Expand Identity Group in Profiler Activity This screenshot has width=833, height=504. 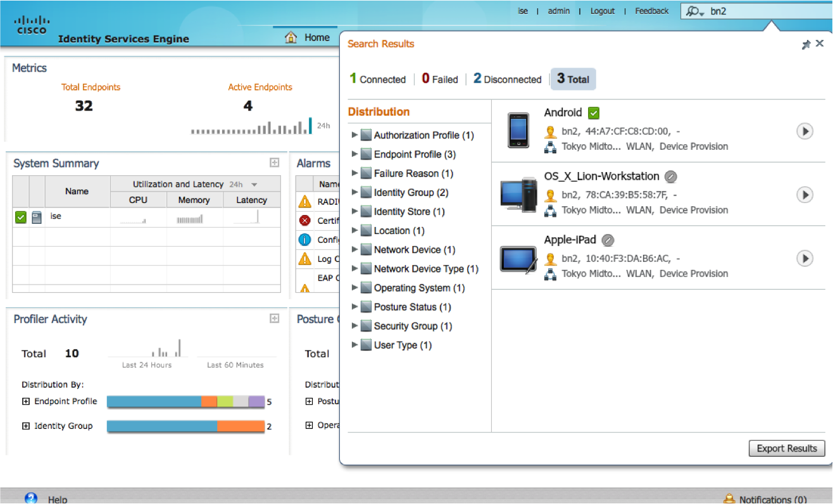pyautogui.click(x=26, y=426)
